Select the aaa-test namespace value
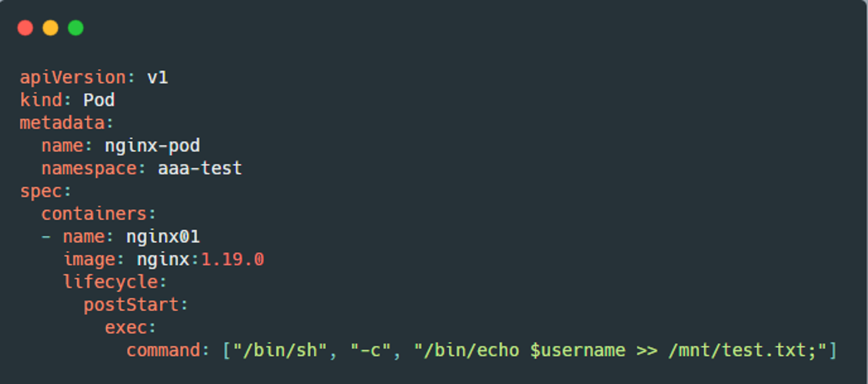868x384 pixels. tap(200, 168)
